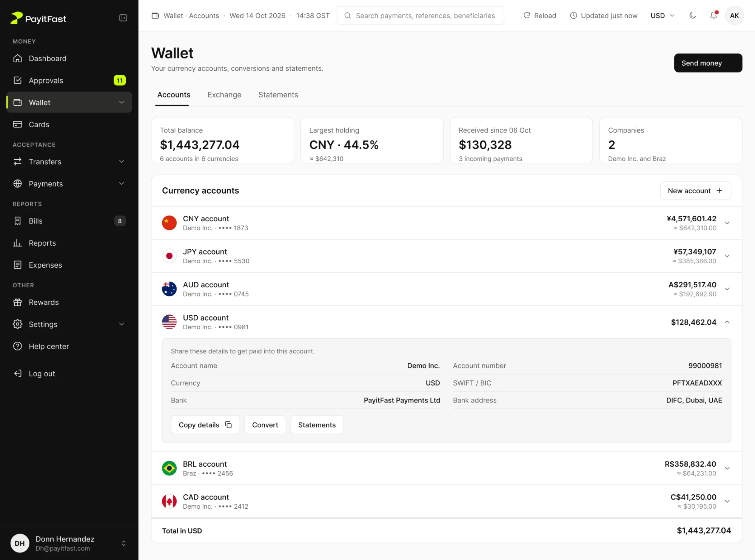Switch to the Statements tab
Viewport: 755px width, 560px height.
click(x=278, y=95)
